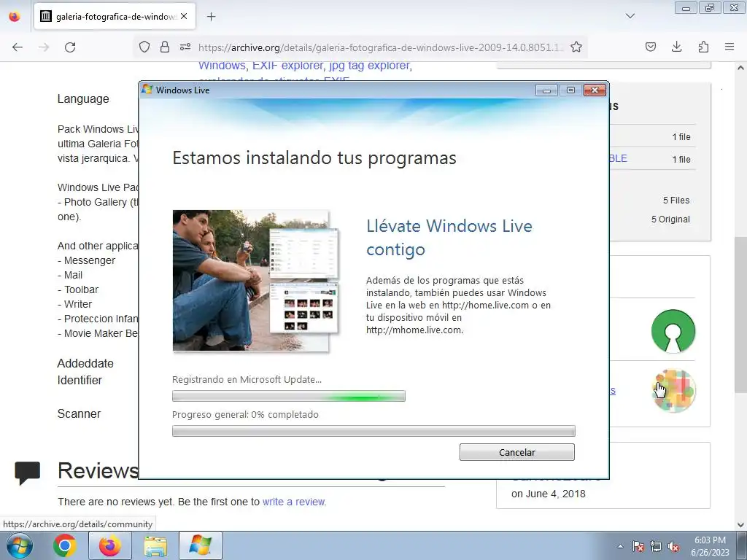747x560 pixels.
Task: Bookmark this page with the star
Action: tap(576, 47)
